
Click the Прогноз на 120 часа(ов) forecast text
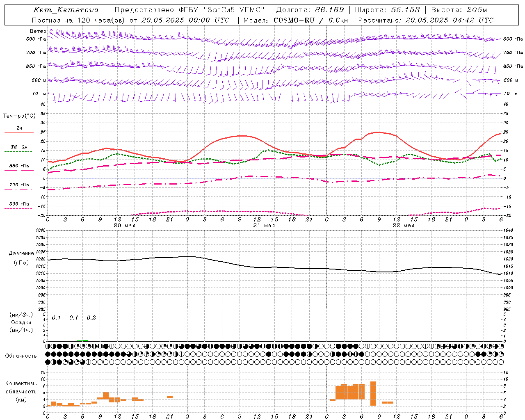point(79,20)
